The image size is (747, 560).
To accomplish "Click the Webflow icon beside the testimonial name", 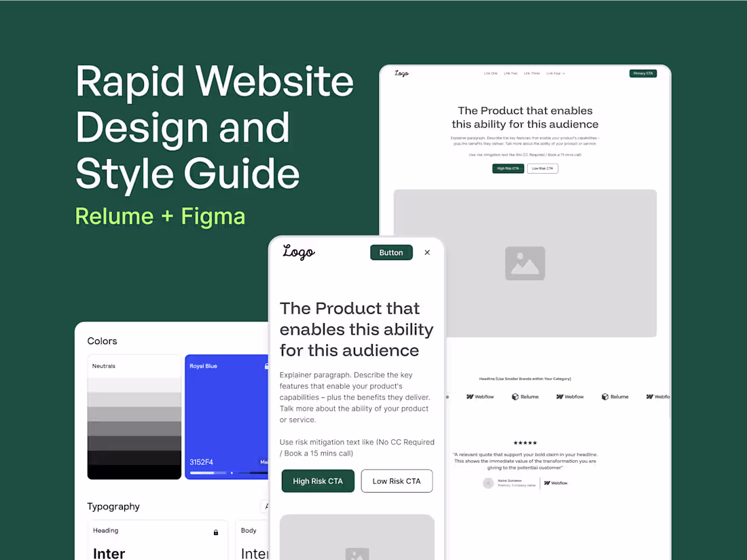I will point(546,483).
